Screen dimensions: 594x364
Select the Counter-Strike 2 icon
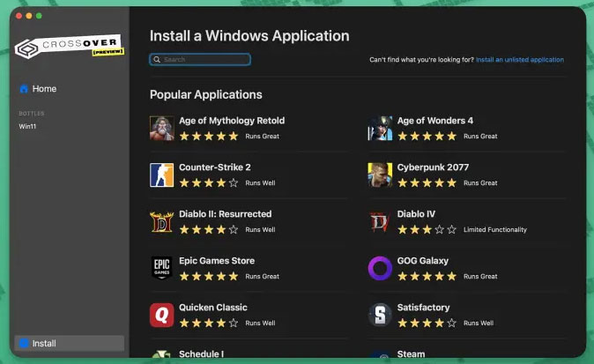pos(162,175)
